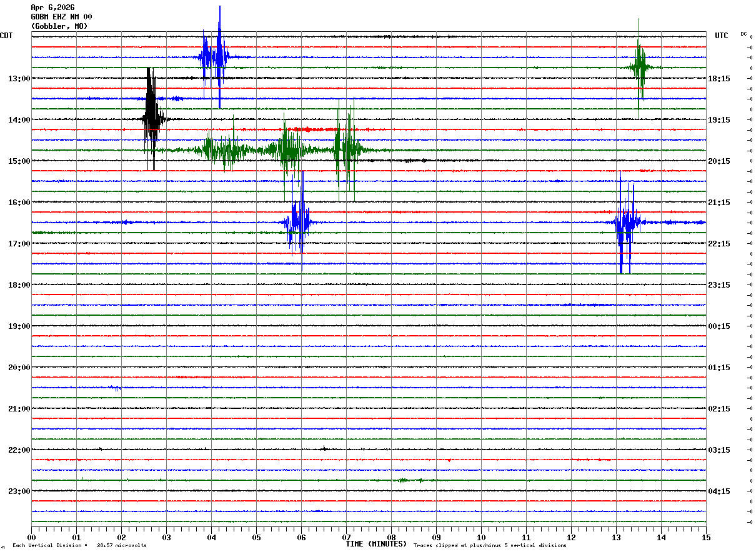Click the UTC timezone label
The height and width of the screenshot is (554, 756).
click(722, 36)
